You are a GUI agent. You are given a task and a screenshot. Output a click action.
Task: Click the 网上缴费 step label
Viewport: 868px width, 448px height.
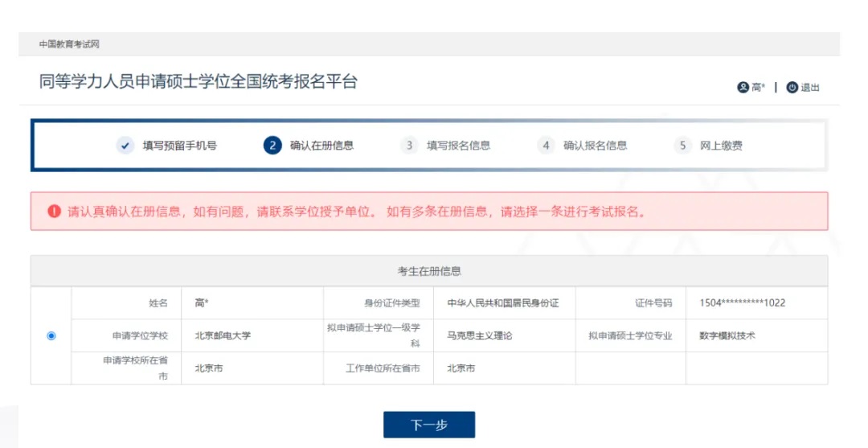tap(721, 146)
